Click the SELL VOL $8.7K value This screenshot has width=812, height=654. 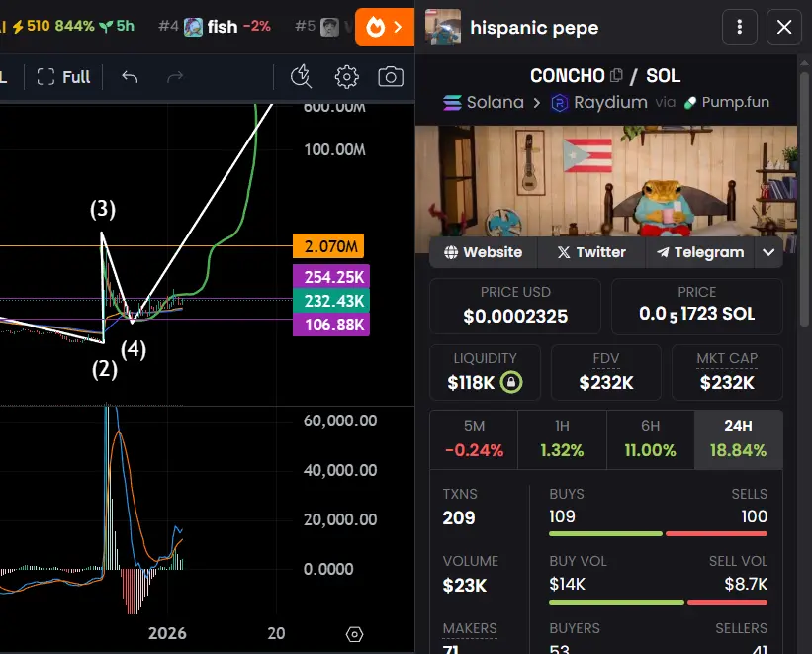(x=746, y=584)
